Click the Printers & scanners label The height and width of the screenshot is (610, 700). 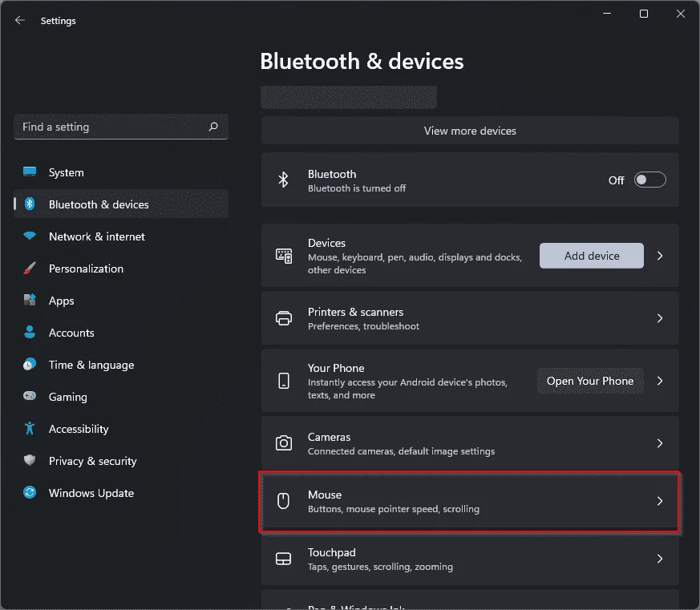pyautogui.click(x=355, y=312)
